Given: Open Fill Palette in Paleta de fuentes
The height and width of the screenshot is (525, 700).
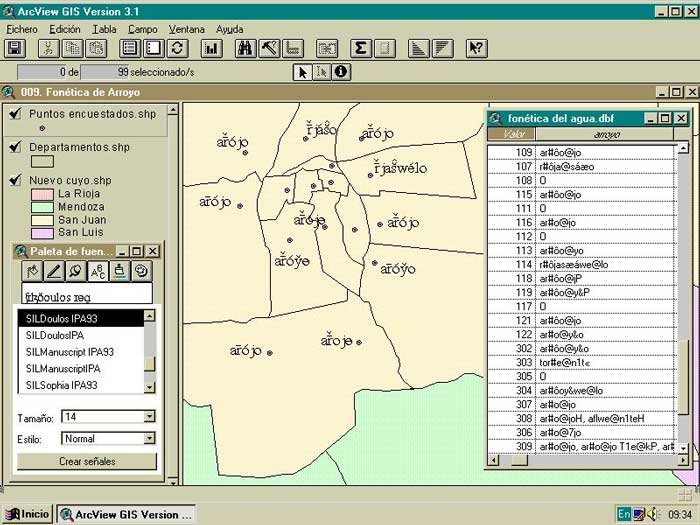Looking at the screenshot, I should point(32,271).
